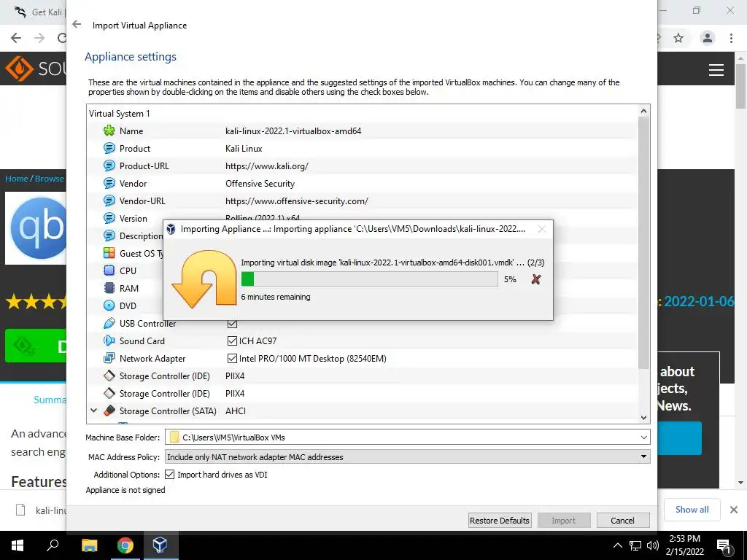747x560 pixels.
Task: Click Show all in the downloads bar
Action: 692,510
